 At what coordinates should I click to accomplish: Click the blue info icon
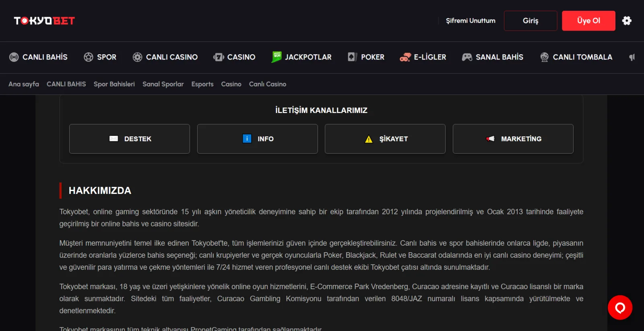tap(247, 138)
